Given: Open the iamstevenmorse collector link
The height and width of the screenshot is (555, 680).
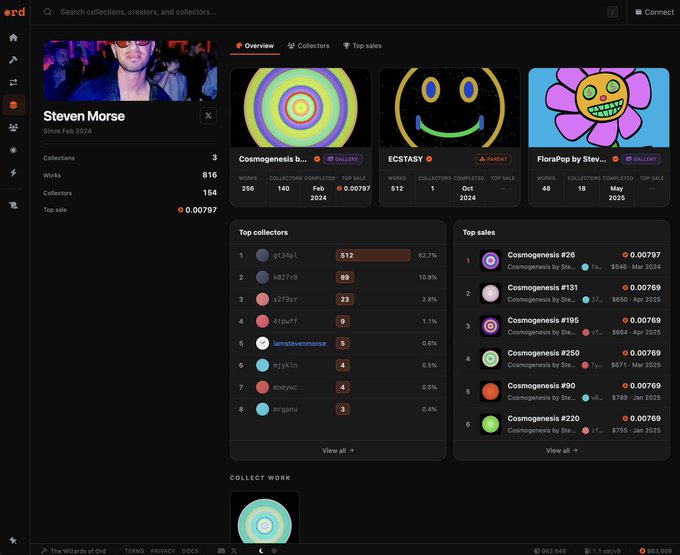Looking at the screenshot, I should click(300, 343).
